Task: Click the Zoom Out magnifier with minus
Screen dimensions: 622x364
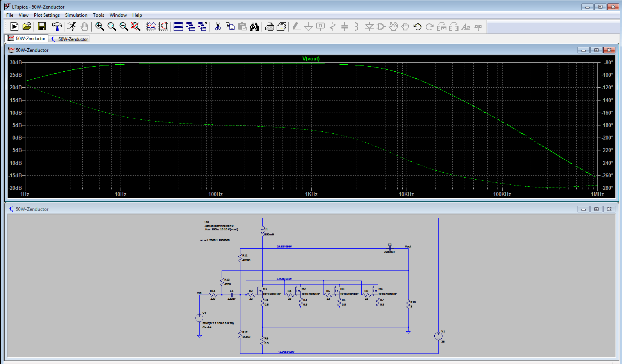Action: point(124,27)
